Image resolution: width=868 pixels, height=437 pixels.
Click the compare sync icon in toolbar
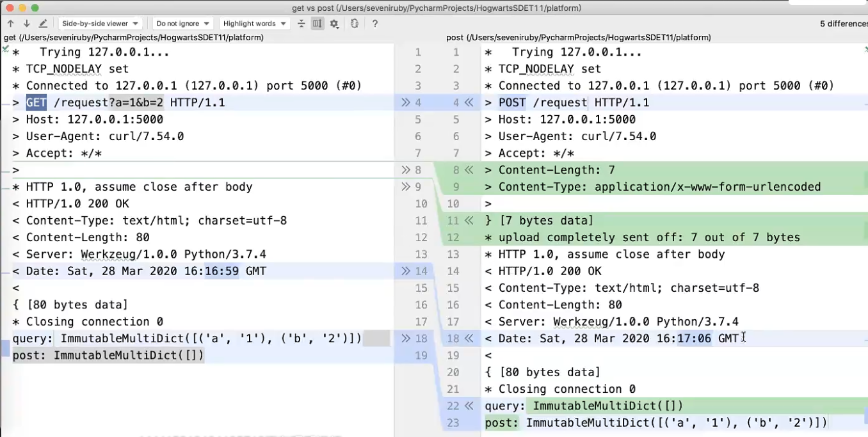(x=354, y=24)
